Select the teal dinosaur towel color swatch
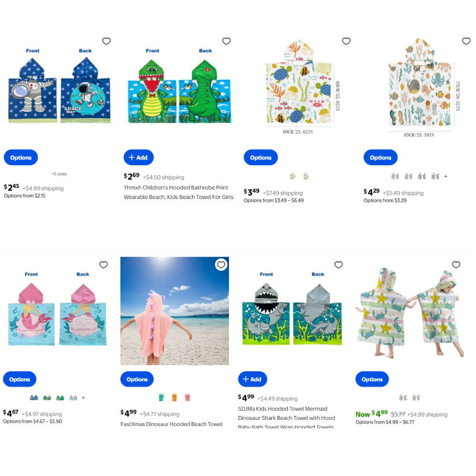This screenshot has height=476, width=476. (161, 397)
